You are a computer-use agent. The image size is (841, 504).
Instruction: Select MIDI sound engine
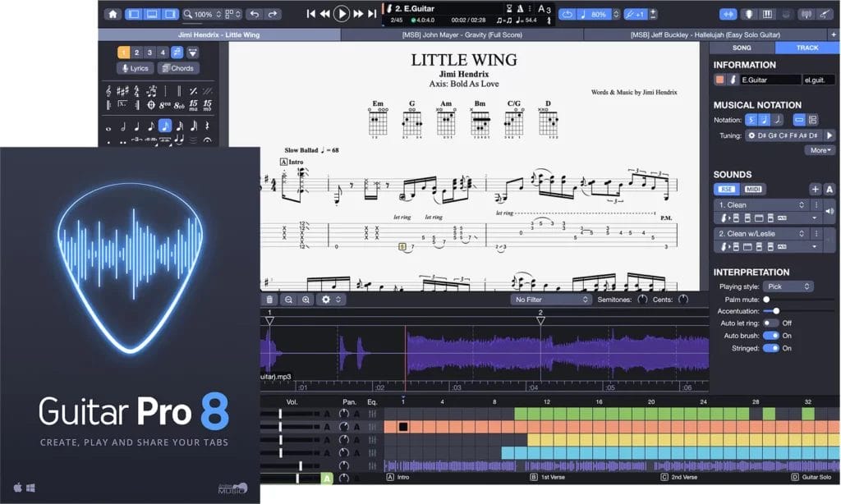[x=753, y=189]
